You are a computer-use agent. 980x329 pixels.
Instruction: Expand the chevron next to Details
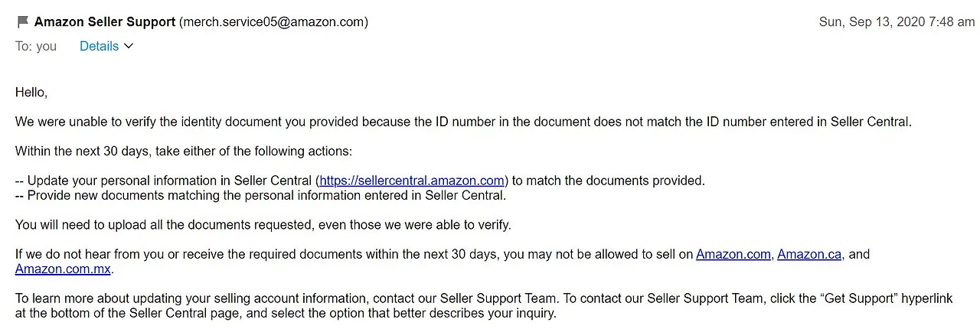[x=129, y=47]
